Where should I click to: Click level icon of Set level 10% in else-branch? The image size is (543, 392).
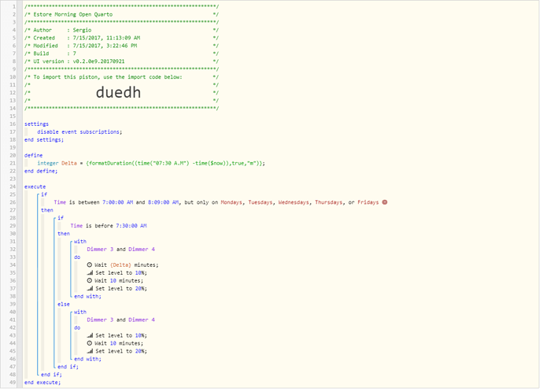(90, 335)
